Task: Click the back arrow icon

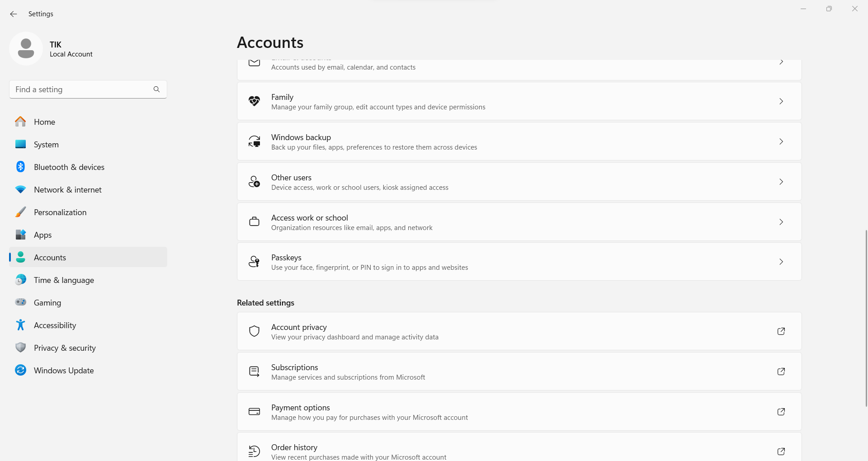Action: click(14, 14)
